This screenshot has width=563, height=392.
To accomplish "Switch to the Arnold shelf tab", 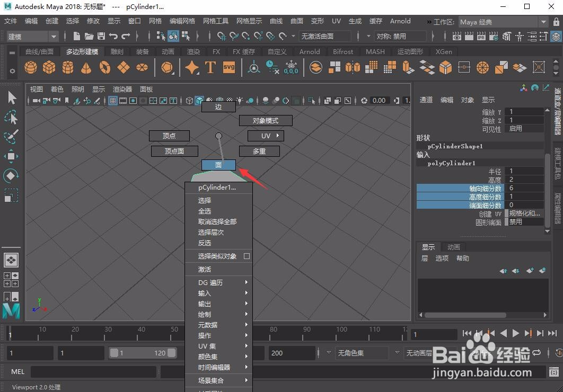I will click(309, 51).
